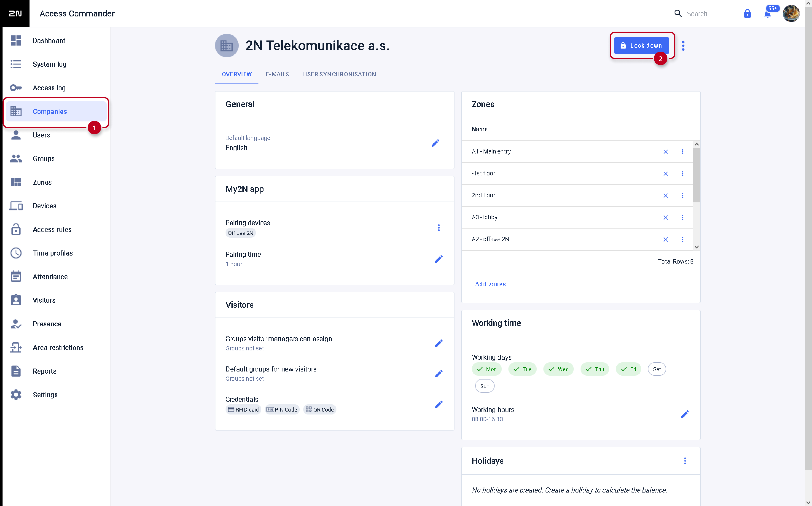Enable Sun as working day

click(x=484, y=386)
